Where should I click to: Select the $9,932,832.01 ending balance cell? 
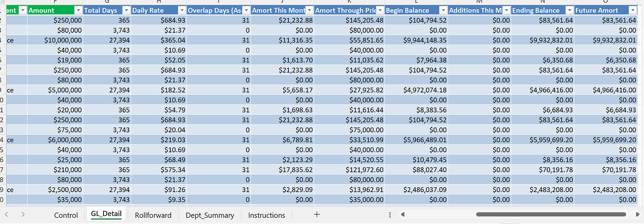click(x=543, y=40)
